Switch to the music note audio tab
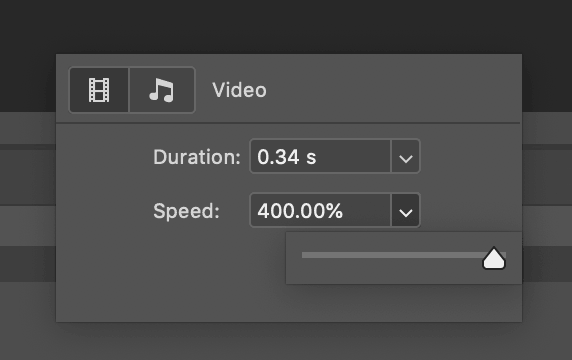This screenshot has width=572, height=360. (162, 90)
